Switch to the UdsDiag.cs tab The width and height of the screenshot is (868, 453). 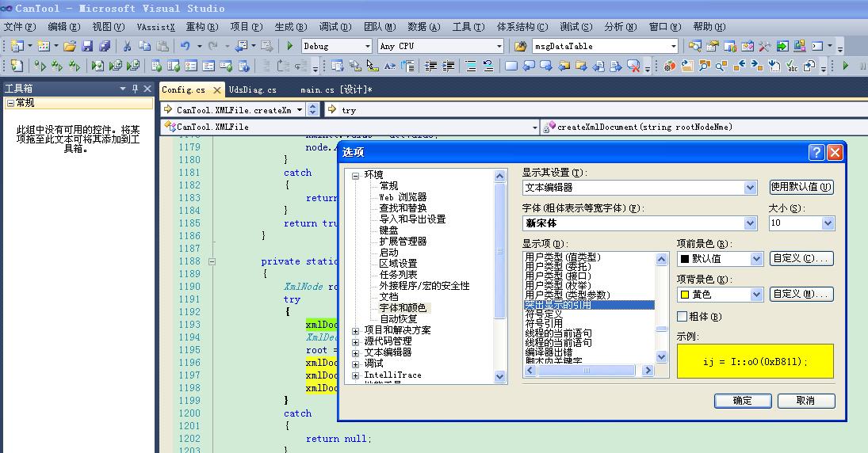(252, 89)
